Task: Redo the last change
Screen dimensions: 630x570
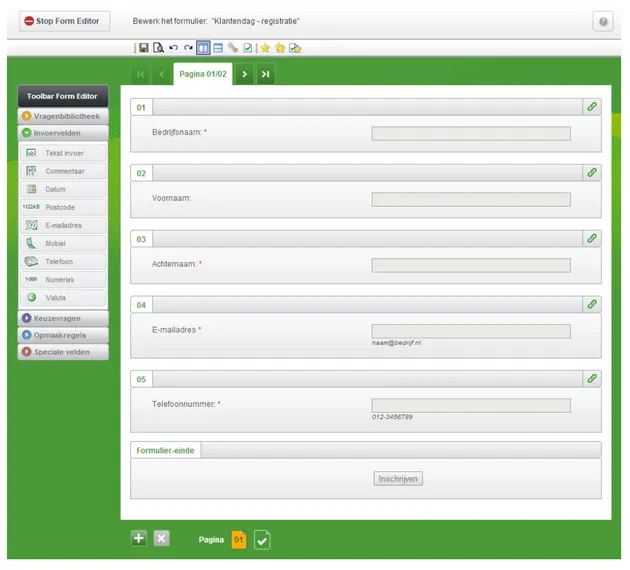Action: [188, 48]
